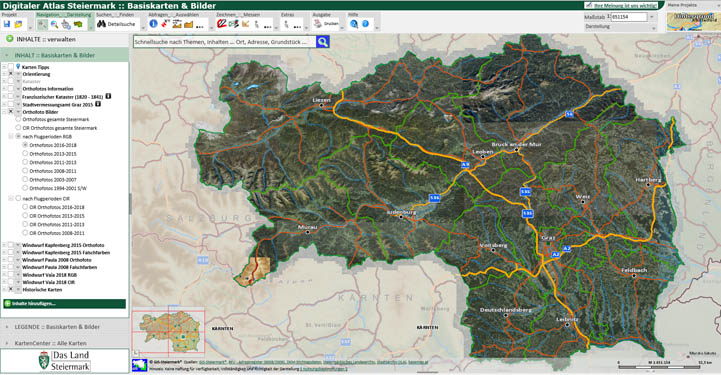
Task: Click INHALTE verwalten heading
Action: [x=46, y=40]
